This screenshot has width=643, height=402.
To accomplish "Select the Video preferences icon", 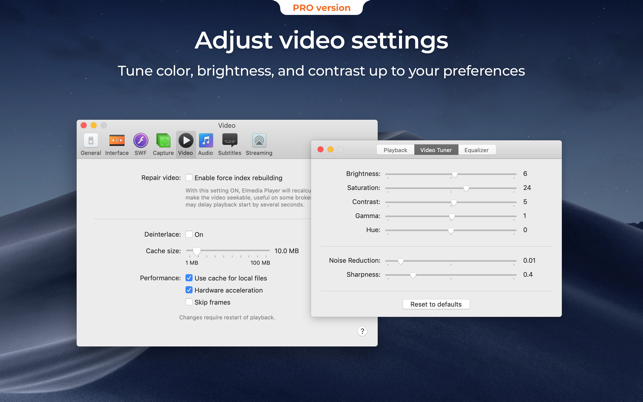I will (185, 144).
